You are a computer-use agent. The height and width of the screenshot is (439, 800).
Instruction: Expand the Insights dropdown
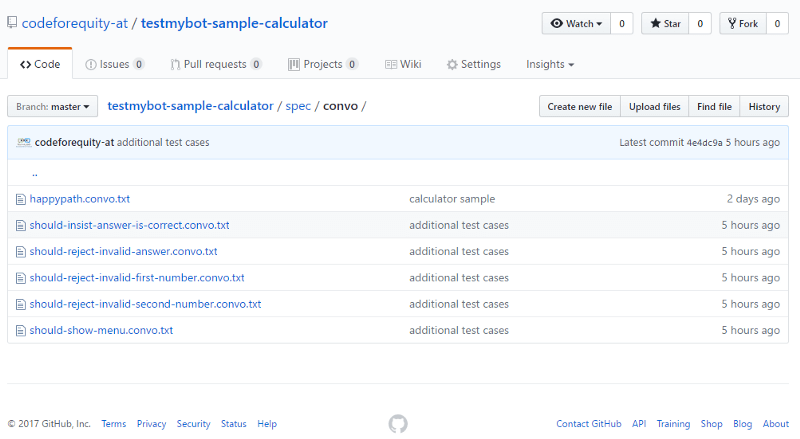click(x=550, y=64)
